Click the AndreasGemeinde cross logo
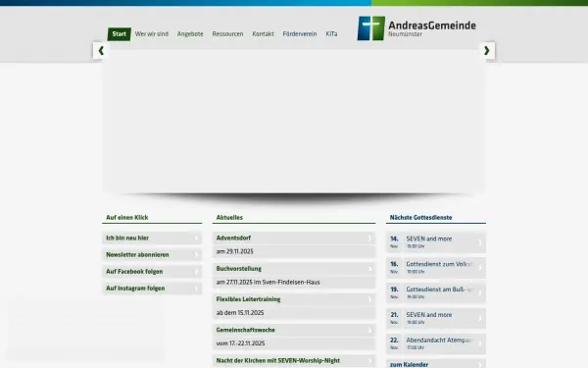Image resolution: width=588 pixels, height=368 pixels. 370,28
